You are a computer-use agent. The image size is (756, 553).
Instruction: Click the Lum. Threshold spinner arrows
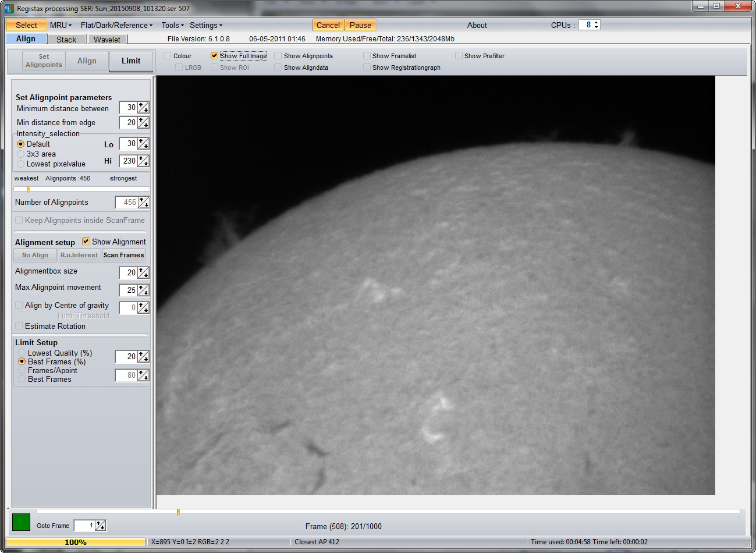(x=143, y=308)
